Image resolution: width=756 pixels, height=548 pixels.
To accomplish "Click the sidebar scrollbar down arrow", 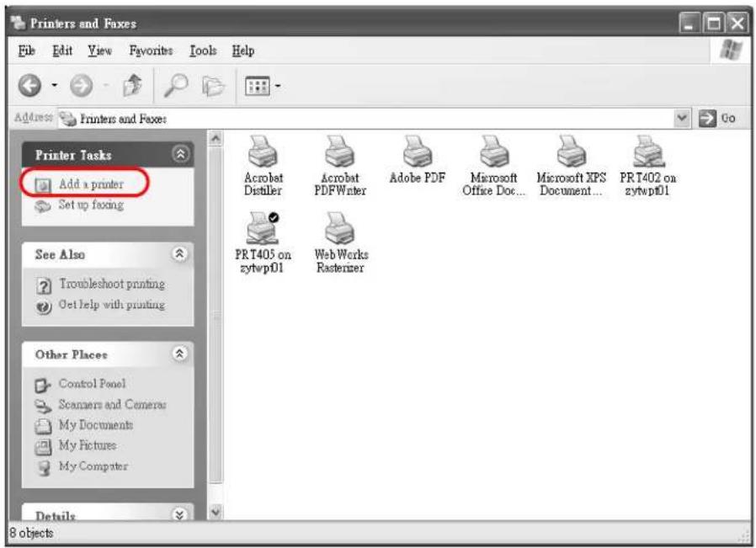I will (x=216, y=511).
